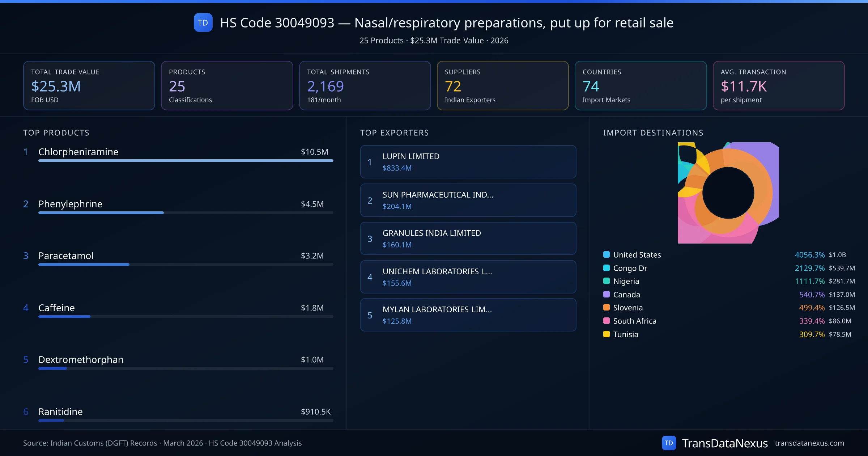This screenshot has height=456, width=868.
Task: Open the MYLAN LABORATORIES exporter card
Action: pyautogui.click(x=468, y=315)
